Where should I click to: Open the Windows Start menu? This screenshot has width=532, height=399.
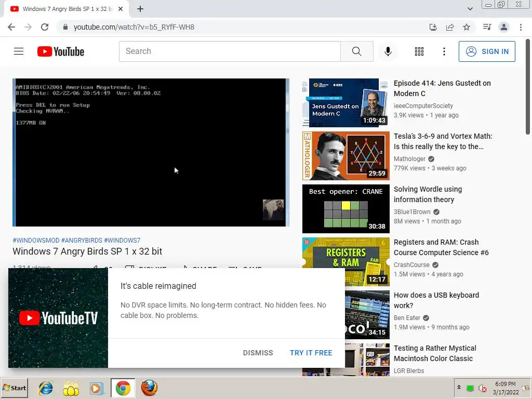(14, 388)
